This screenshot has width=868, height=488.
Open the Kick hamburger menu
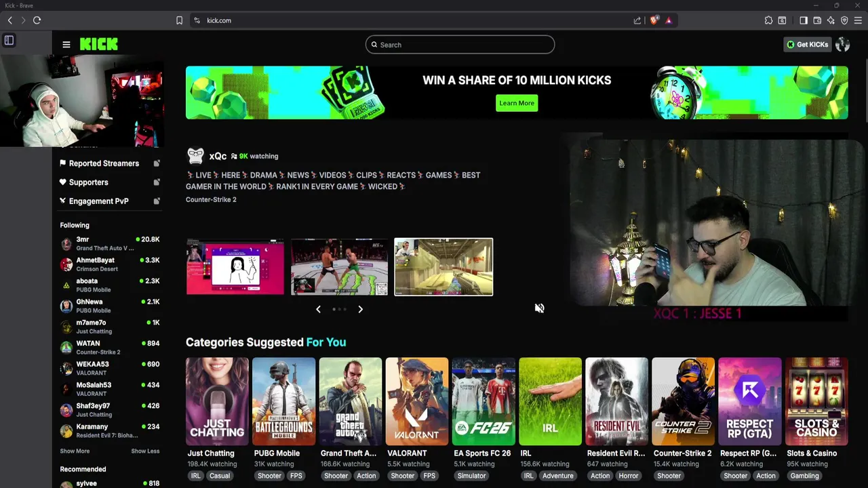[x=66, y=45]
